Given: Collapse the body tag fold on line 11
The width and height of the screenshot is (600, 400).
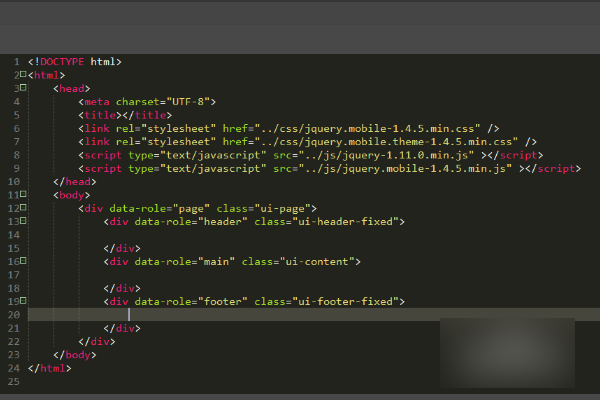Looking at the screenshot, I should [23, 194].
